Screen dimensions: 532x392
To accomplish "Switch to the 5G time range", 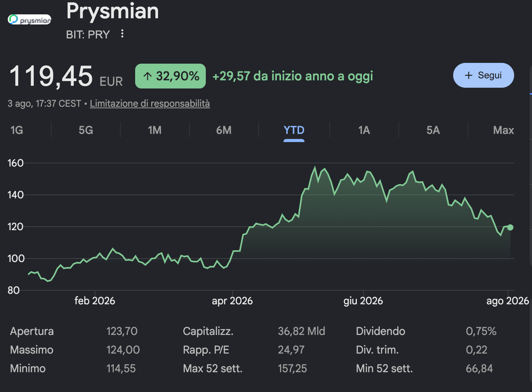I will pos(86,130).
